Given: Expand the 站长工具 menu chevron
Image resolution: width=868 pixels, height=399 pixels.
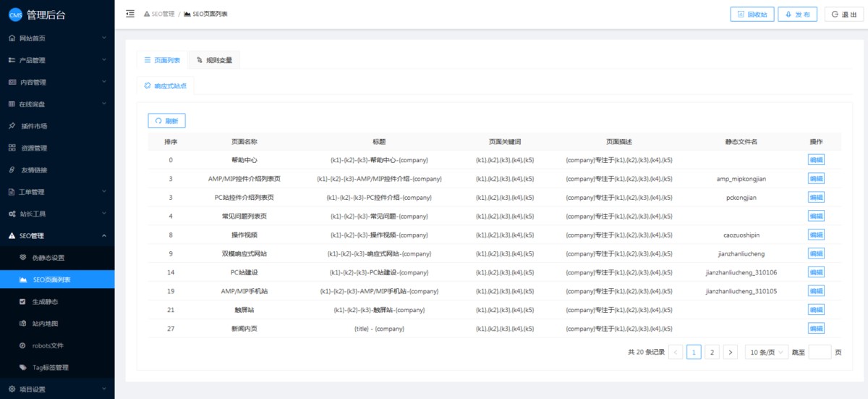Looking at the screenshot, I should [104, 214].
